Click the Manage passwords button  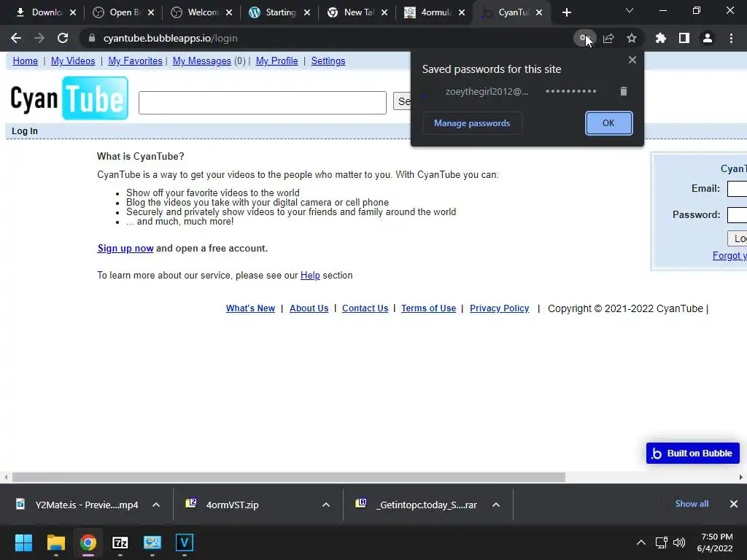472,123
